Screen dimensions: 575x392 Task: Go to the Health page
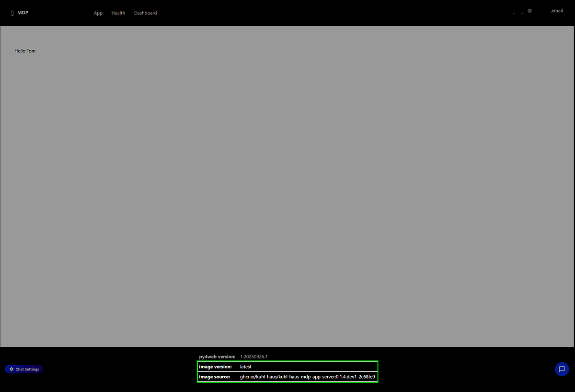click(x=118, y=13)
